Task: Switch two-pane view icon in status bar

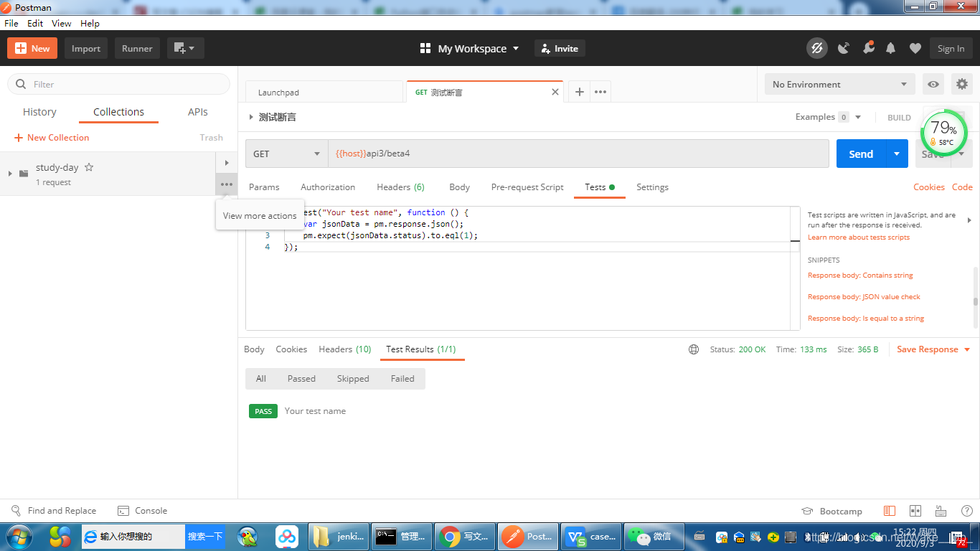Action: pyautogui.click(x=915, y=511)
